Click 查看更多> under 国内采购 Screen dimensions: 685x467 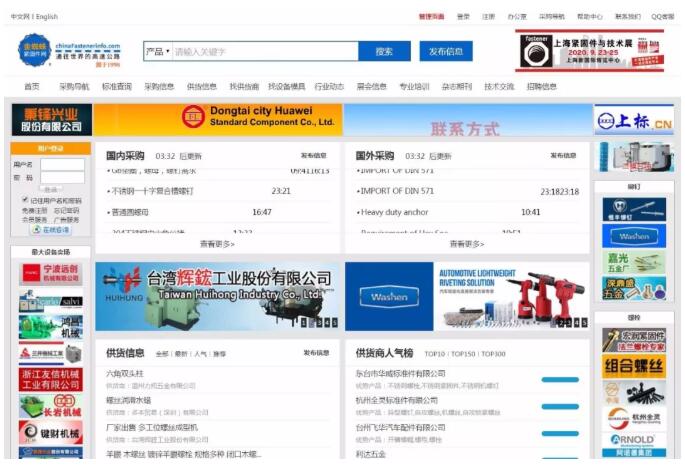pyautogui.click(x=217, y=244)
